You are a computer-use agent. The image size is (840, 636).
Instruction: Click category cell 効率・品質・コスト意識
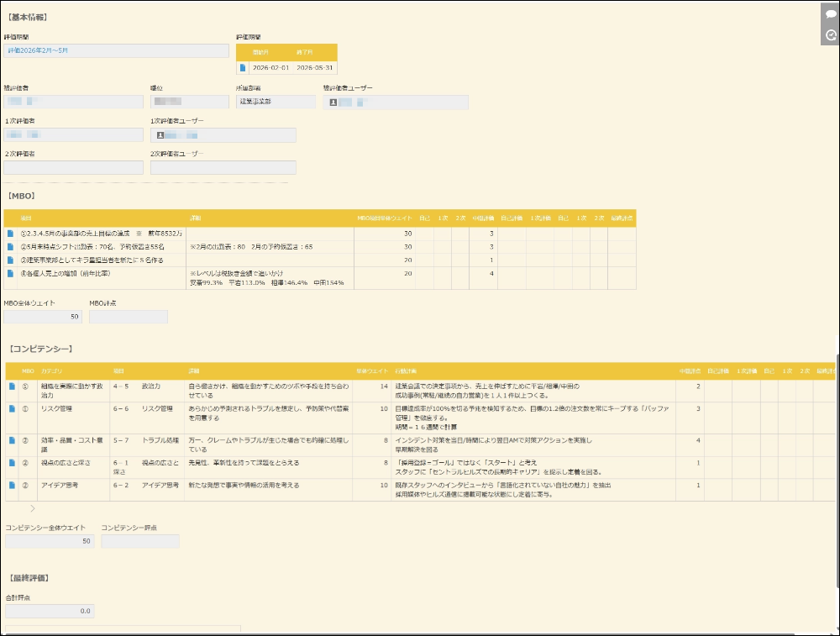tap(71, 444)
